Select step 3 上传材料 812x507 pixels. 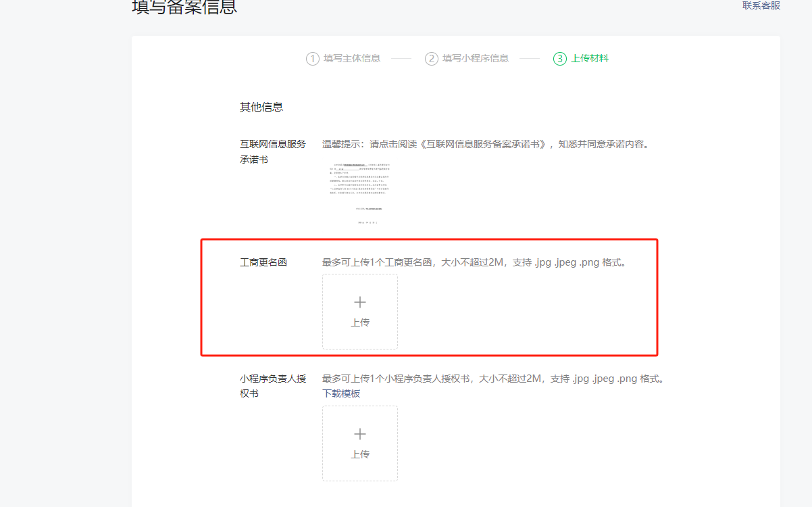tap(581, 58)
